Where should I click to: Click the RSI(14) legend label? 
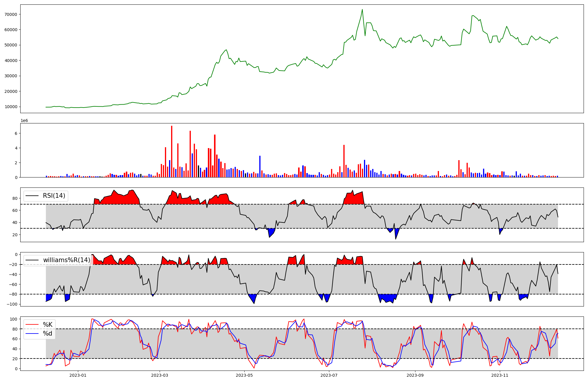[x=54, y=196]
